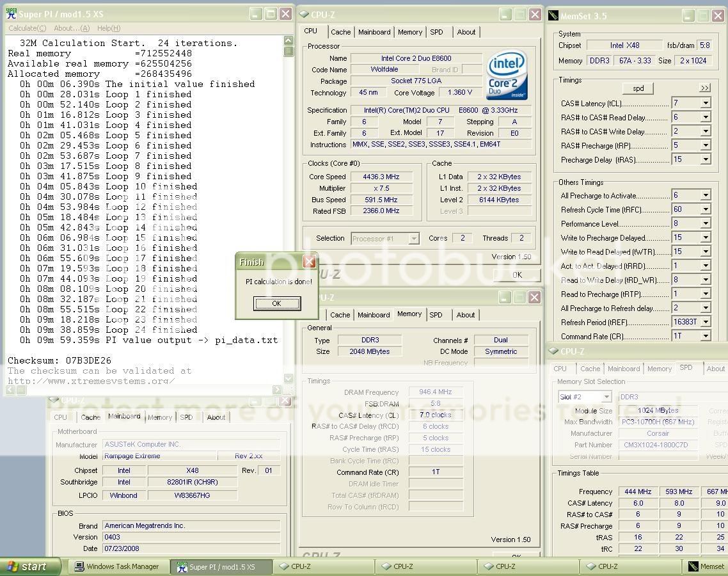Viewport: 728px width, 576px height.
Task: Open RAS# Precharge (tRP) dropdown
Action: click(x=705, y=145)
